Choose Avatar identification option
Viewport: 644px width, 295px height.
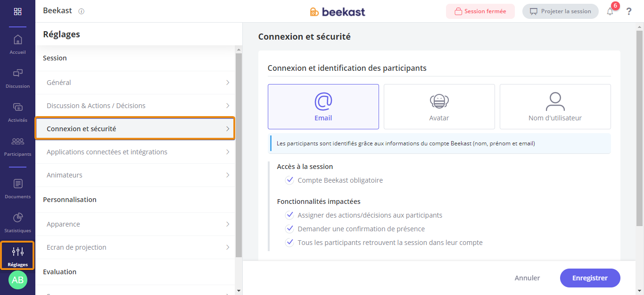(439, 107)
